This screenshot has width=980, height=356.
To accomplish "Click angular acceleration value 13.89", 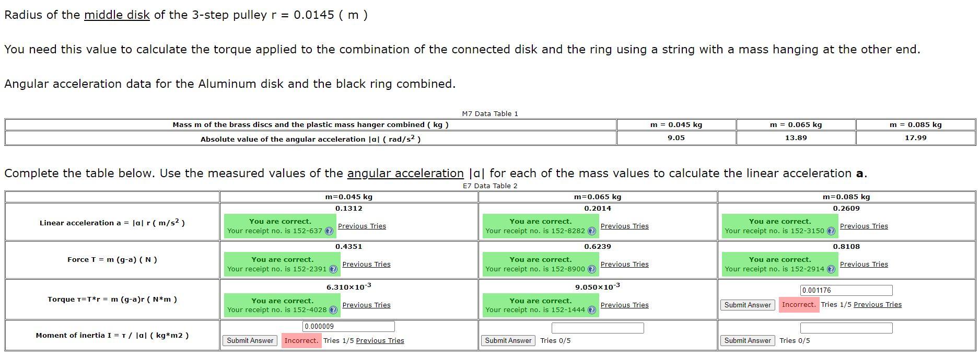I will (796, 138).
